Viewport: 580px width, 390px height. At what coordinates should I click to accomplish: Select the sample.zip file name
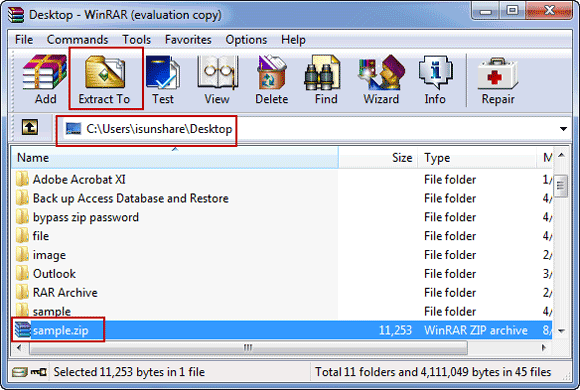[61, 330]
